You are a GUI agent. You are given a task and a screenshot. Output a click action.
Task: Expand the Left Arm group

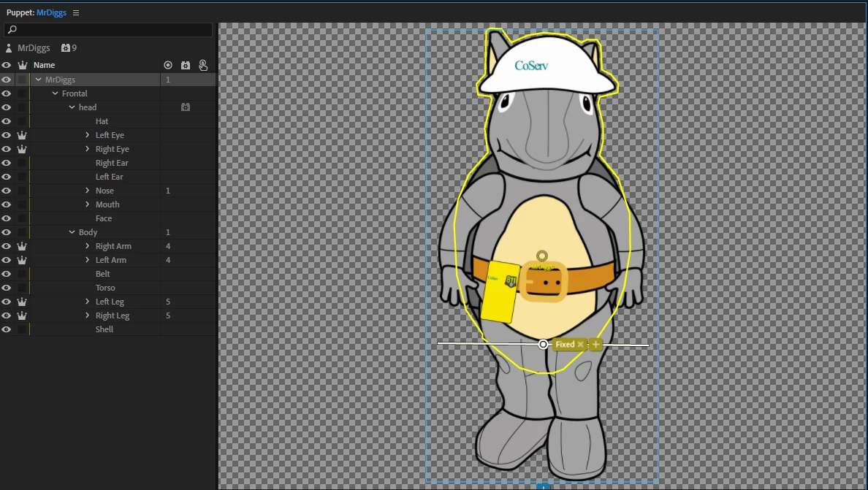[87, 260]
